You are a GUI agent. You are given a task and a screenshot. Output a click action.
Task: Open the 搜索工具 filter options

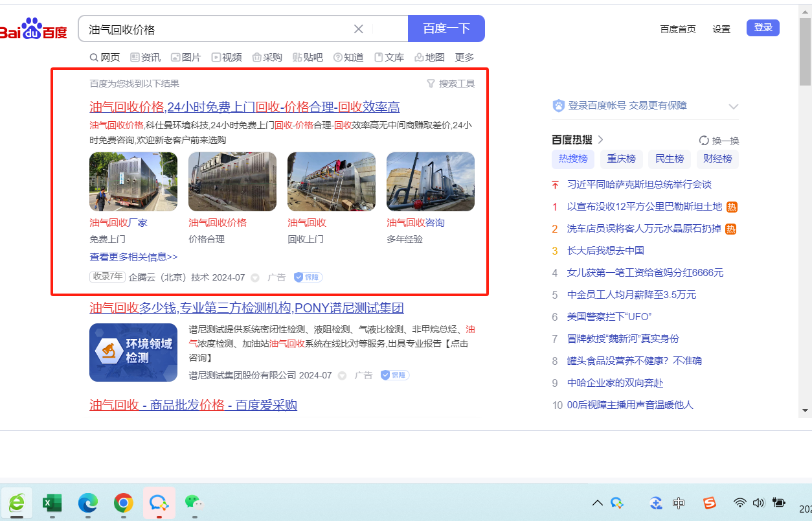451,84
